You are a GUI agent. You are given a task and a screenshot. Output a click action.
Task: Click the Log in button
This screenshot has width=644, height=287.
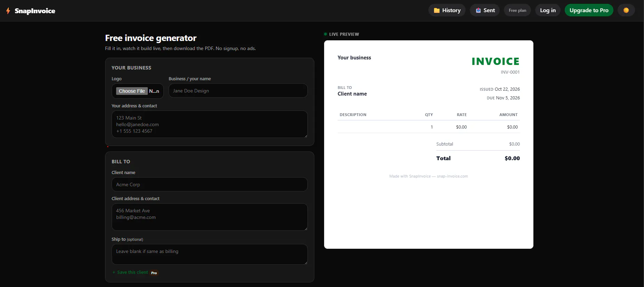pos(548,10)
